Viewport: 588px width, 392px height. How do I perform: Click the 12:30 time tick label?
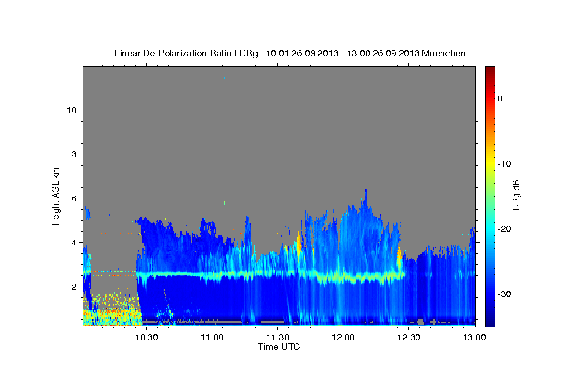coord(408,337)
